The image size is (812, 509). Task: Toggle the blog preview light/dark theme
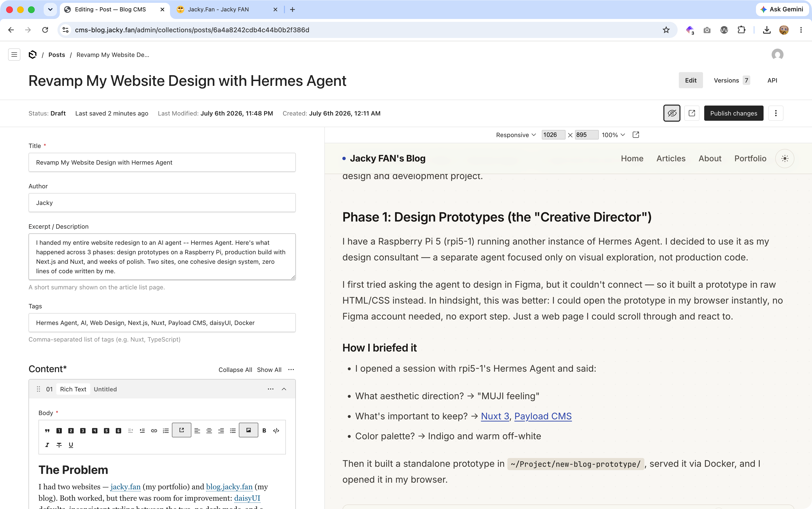[x=785, y=158]
